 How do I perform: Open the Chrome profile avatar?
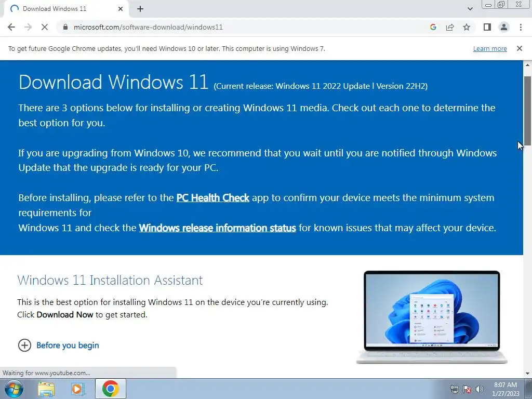504,27
